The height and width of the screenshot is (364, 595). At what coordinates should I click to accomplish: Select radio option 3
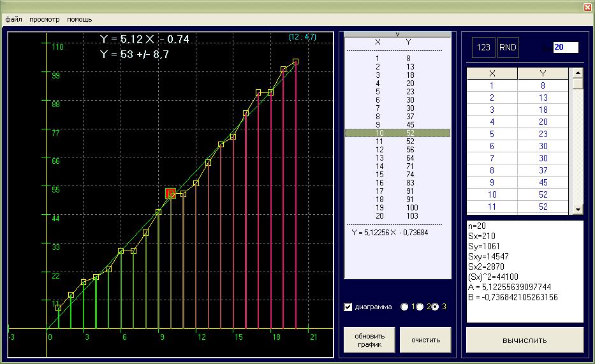436,307
